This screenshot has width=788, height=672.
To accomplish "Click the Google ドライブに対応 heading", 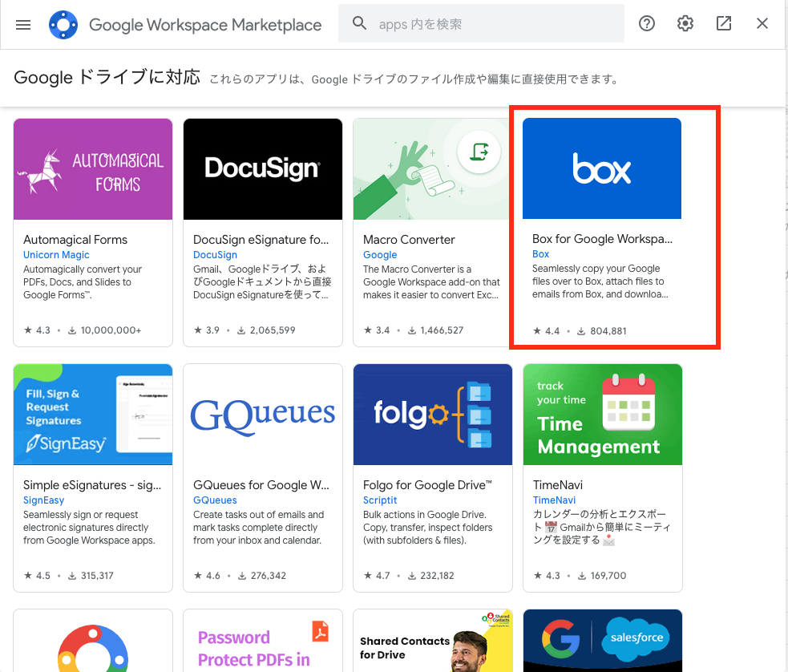I will [107, 78].
